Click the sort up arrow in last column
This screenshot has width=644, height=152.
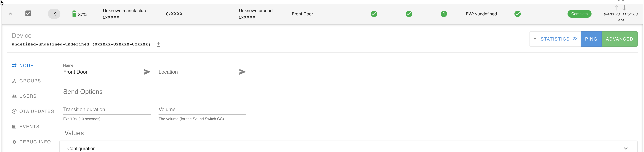tap(617, 8)
